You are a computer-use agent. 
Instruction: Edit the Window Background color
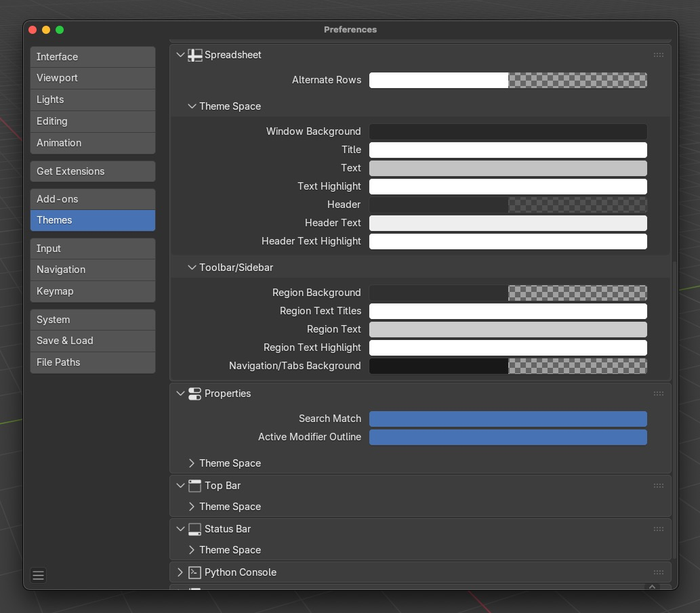point(508,131)
